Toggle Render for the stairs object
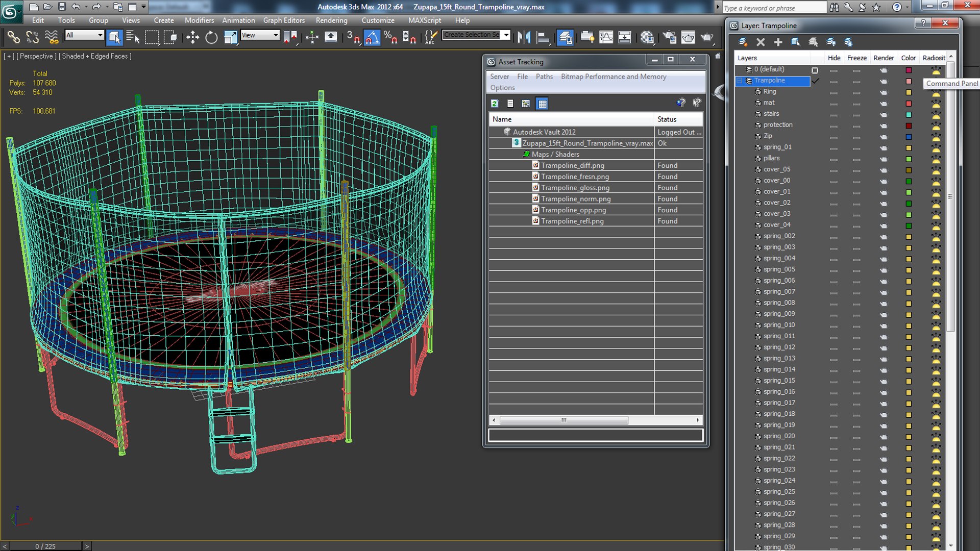Screen dimensions: 980x551 click(884, 115)
